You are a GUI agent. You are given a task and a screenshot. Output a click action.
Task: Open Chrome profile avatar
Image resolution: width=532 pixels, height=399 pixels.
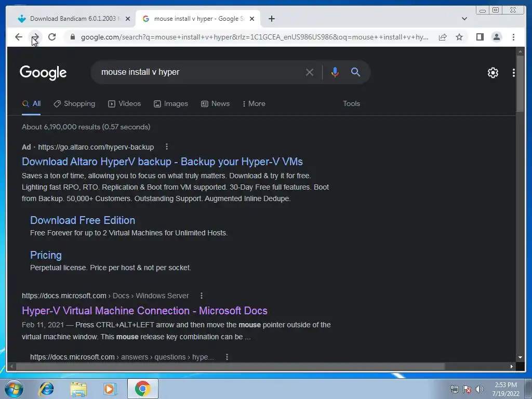(496, 37)
